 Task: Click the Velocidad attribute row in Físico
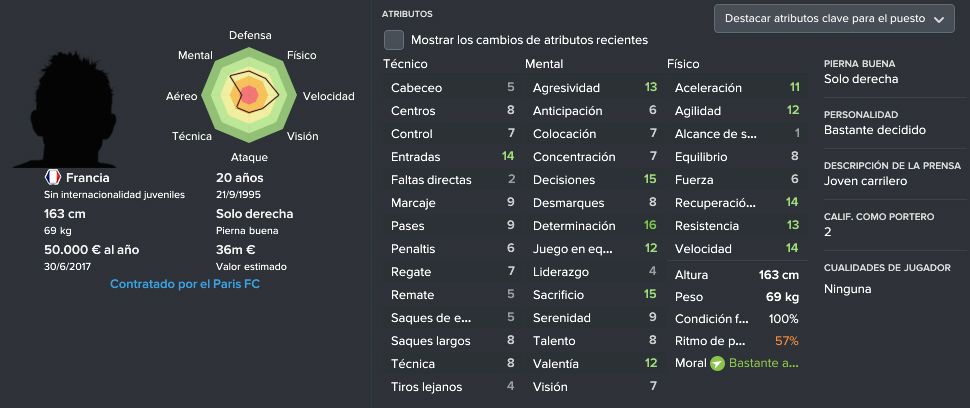point(735,249)
